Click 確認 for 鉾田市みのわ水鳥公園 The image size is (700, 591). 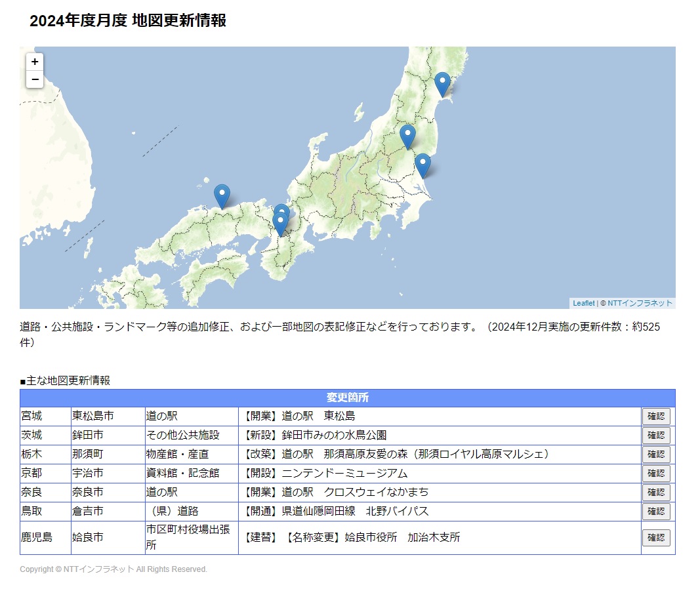tap(656, 436)
